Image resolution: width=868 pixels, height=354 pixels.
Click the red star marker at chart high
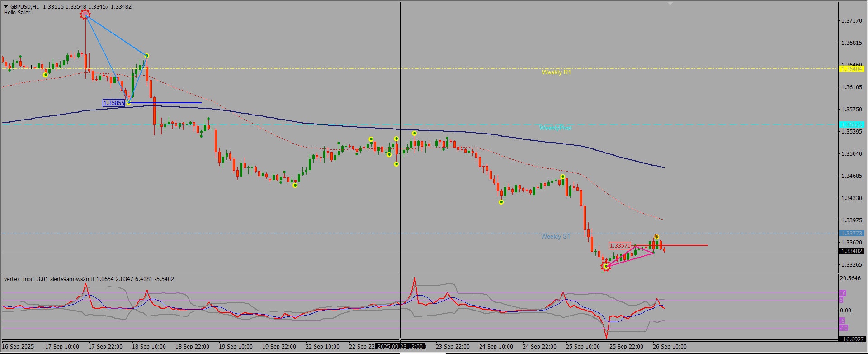[x=85, y=14]
